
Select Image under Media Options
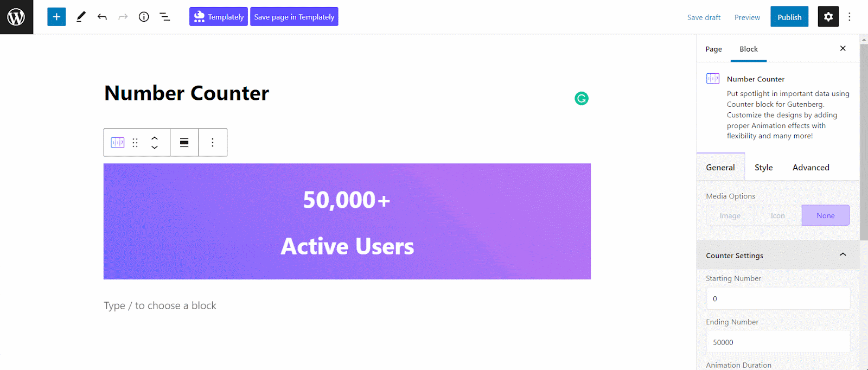[x=730, y=215]
